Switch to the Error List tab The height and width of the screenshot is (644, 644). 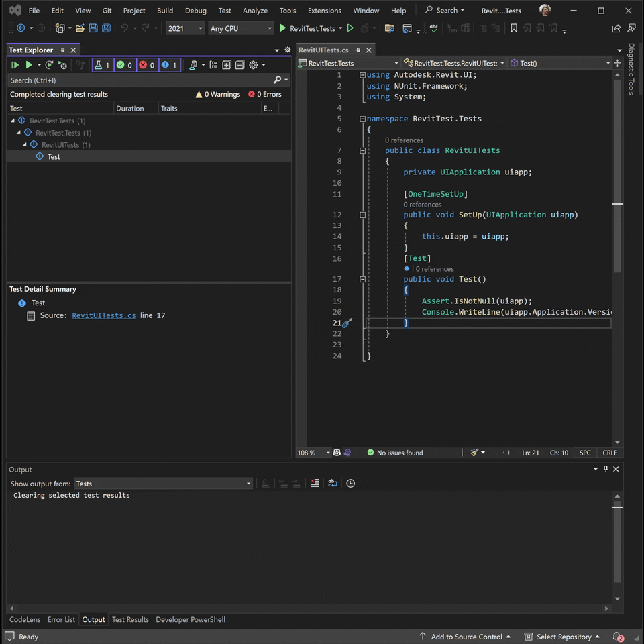click(x=61, y=620)
